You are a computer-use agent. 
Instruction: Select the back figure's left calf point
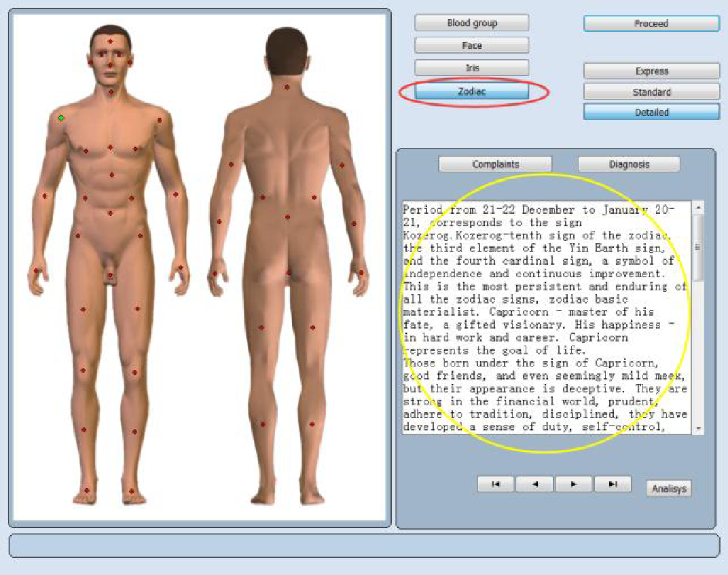(x=263, y=424)
